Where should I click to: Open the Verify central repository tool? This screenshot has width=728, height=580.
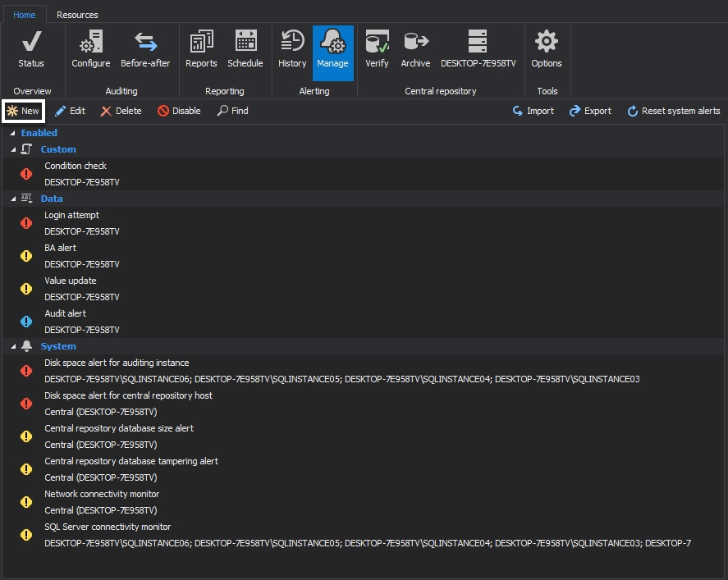pos(377,50)
